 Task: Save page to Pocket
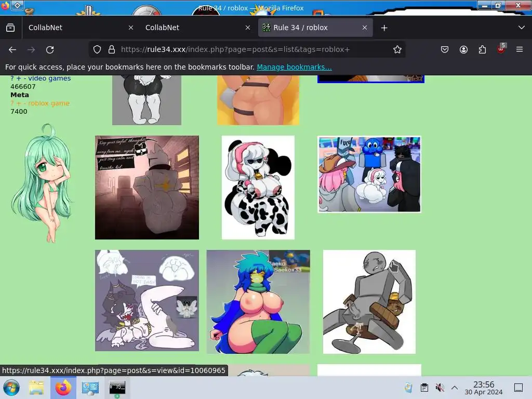pyautogui.click(x=445, y=49)
